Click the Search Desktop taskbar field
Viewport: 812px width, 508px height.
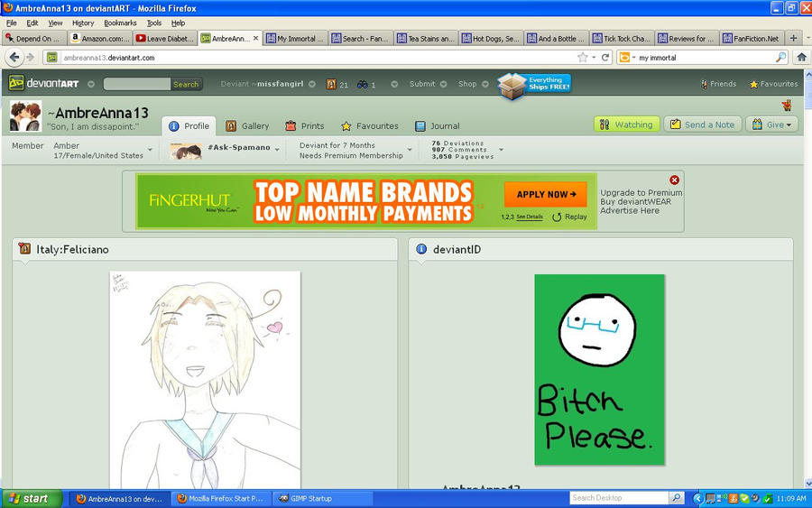pos(619,498)
